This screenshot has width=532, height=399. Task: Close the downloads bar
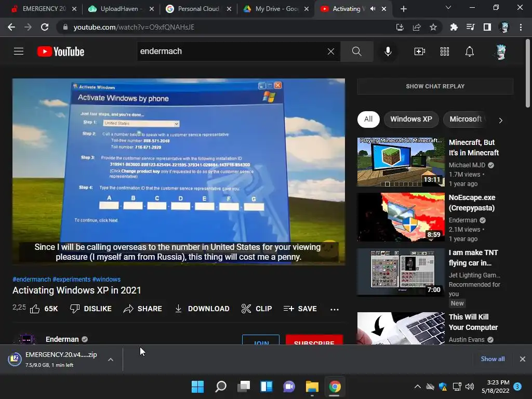pyautogui.click(x=523, y=359)
